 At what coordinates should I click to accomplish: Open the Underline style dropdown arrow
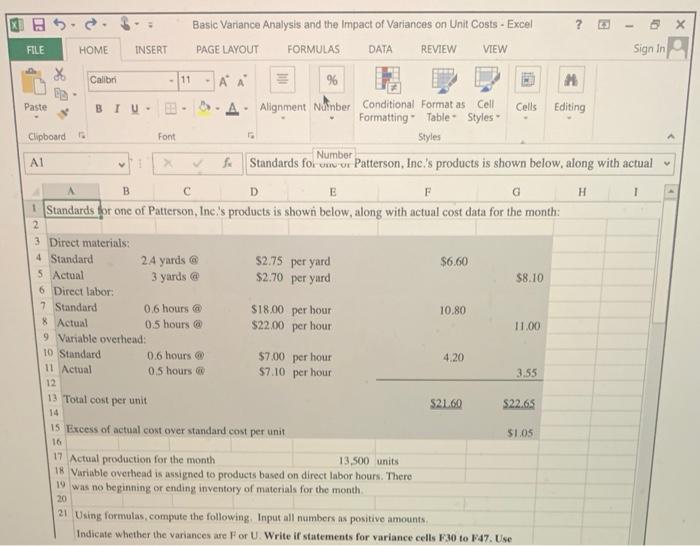[147, 109]
